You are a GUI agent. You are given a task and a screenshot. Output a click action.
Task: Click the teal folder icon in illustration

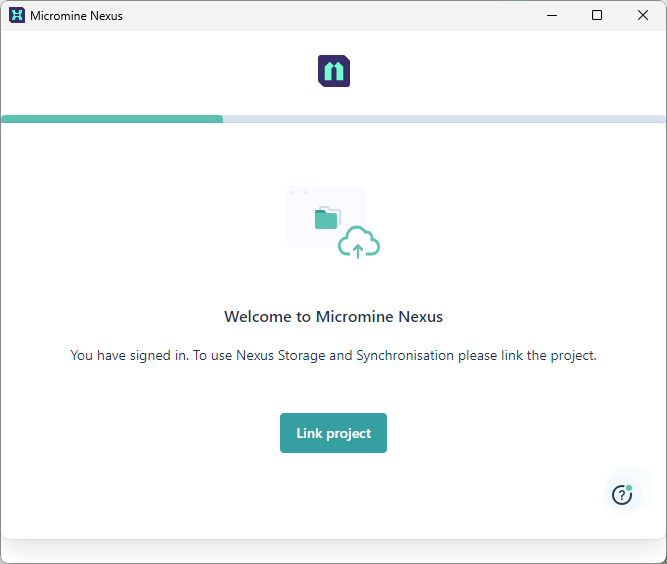pos(326,218)
